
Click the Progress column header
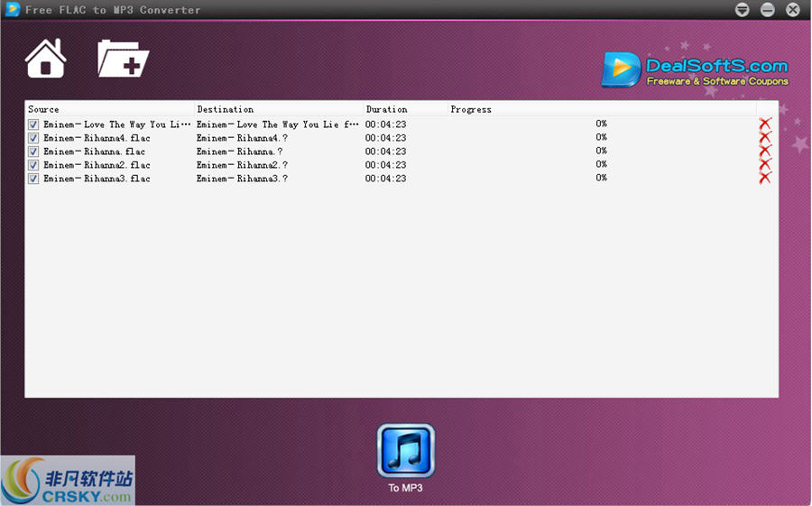[602, 109]
